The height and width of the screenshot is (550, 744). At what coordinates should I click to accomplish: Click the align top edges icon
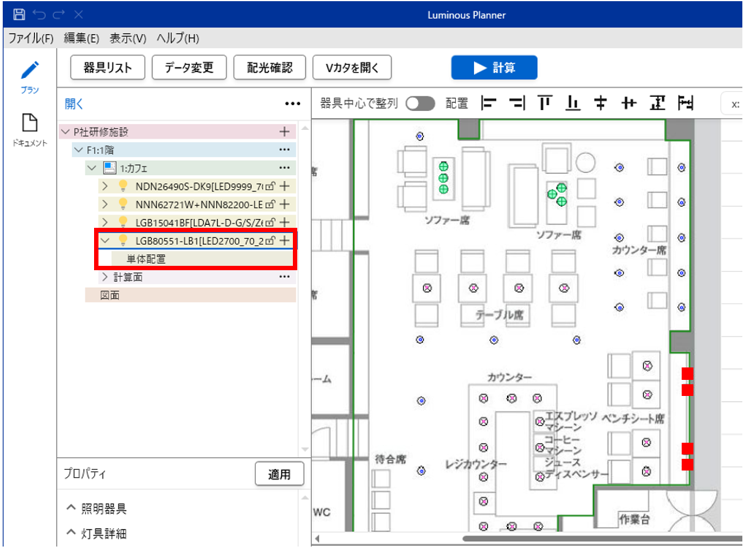pos(544,103)
